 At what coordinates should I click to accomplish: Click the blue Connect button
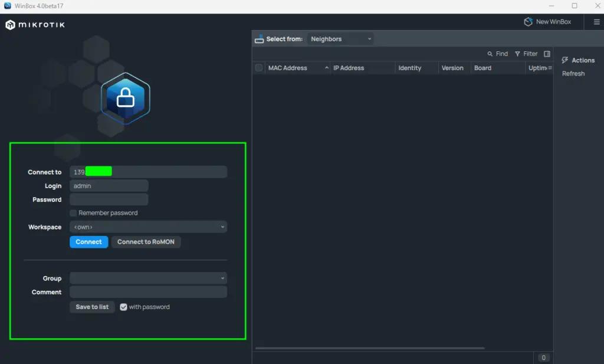pos(89,242)
